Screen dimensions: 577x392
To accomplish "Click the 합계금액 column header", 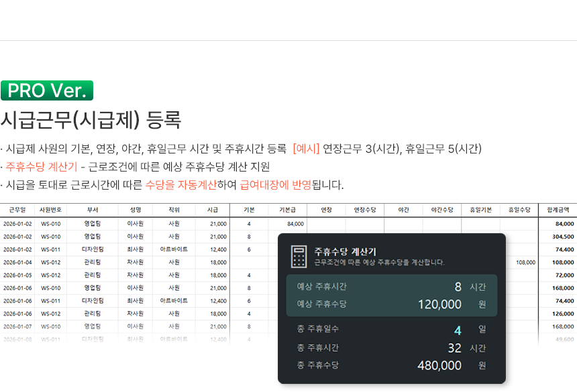I will (558, 210).
